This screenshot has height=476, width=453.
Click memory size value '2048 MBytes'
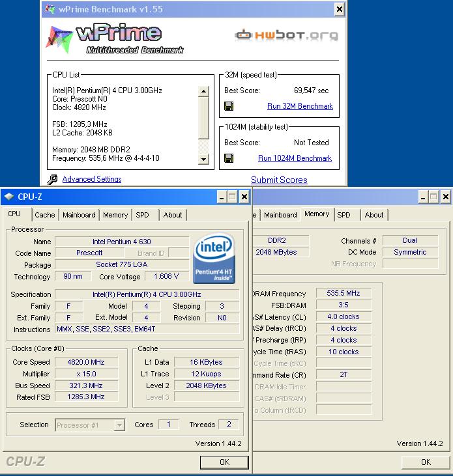(x=281, y=252)
